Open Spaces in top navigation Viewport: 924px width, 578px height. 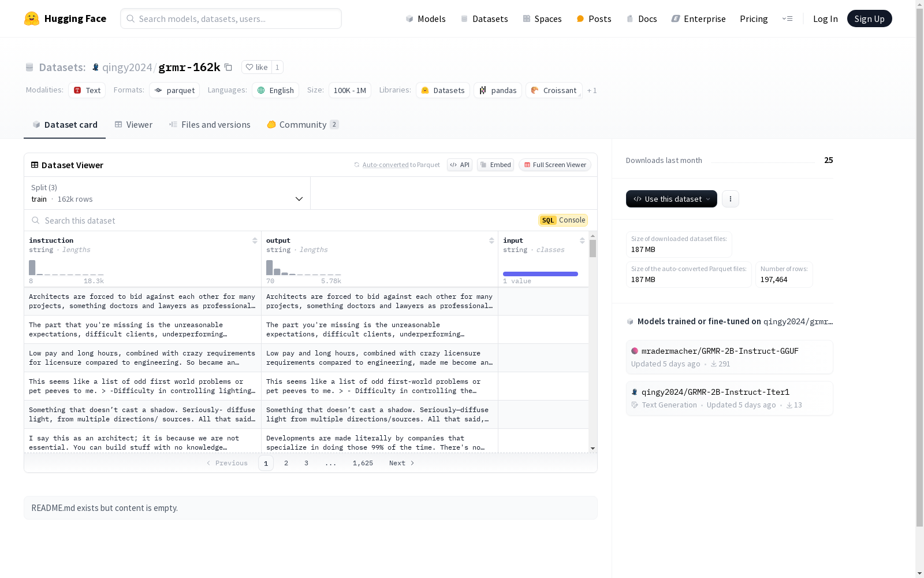[542, 18]
